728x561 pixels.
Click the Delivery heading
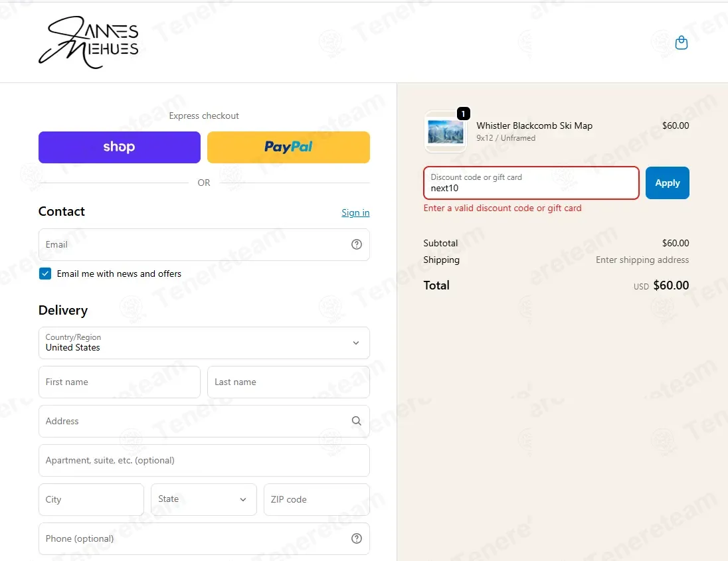tap(63, 310)
